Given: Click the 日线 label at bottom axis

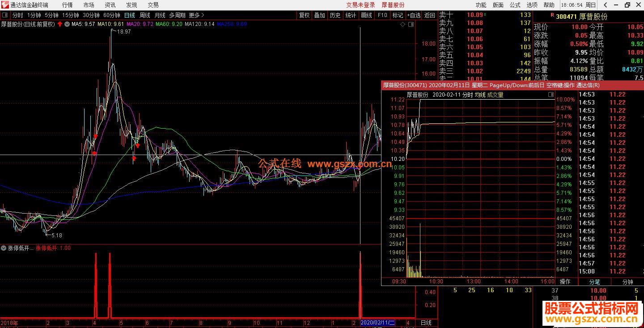Looking at the screenshot, I should tap(426, 323).
